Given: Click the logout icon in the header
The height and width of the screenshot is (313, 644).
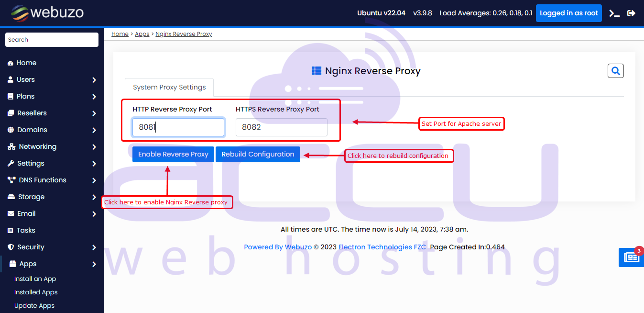Looking at the screenshot, I should [x=631, y=13].
